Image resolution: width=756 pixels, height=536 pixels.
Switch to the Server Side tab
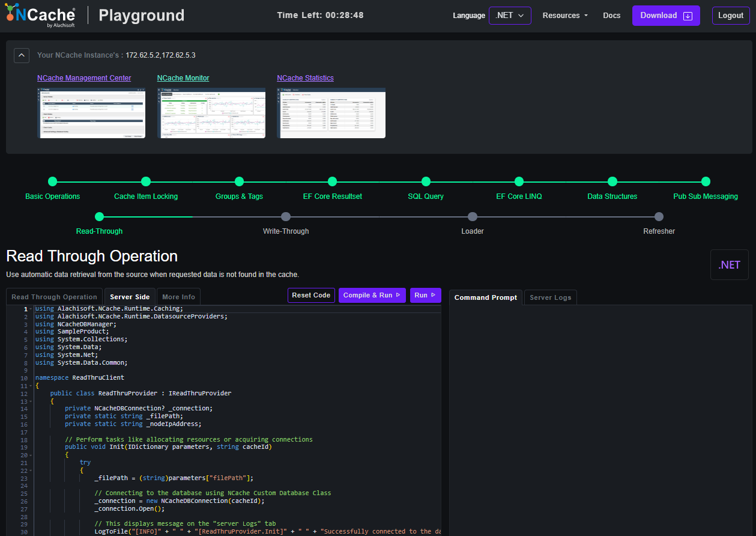tap(130, 297)
